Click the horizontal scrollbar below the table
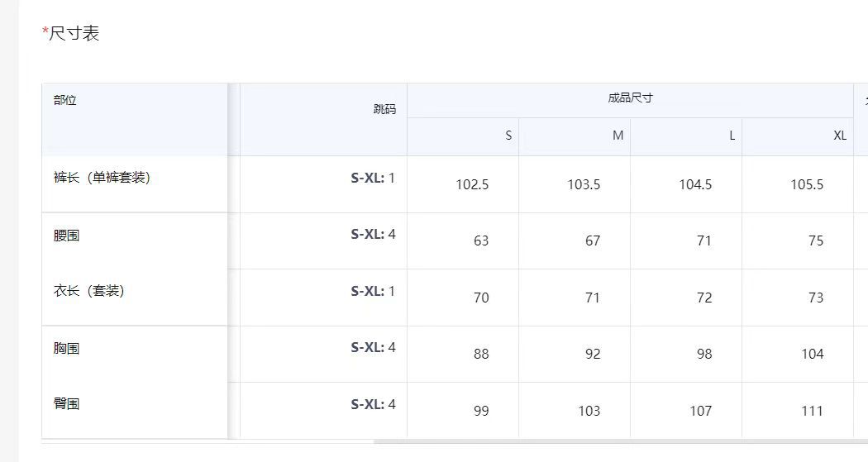The height and width of the screenshot is (462, 868). coord(620,442)
